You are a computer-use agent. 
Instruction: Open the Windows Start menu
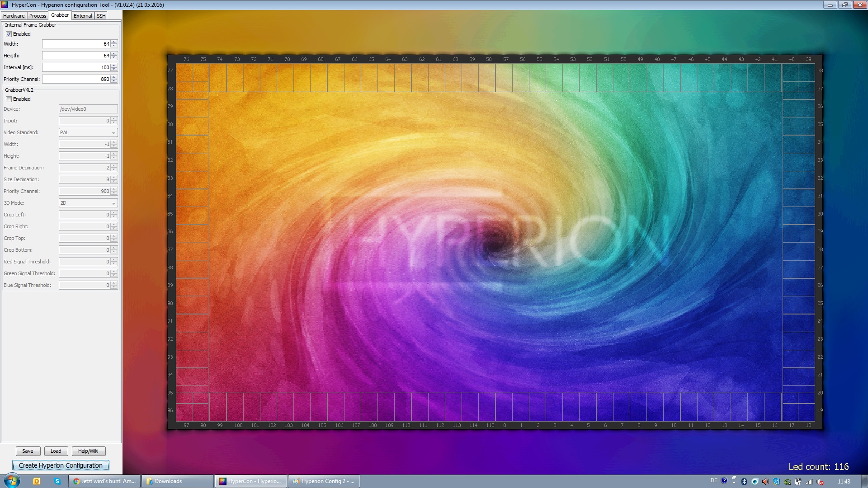pos(12,481)
